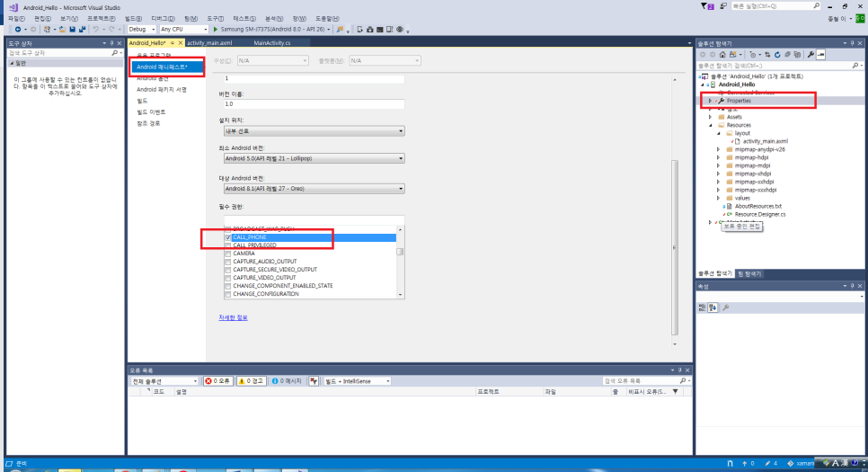
Task: Uncheck the CALL_PHONE permission
Action: click(x=227, y=237)
